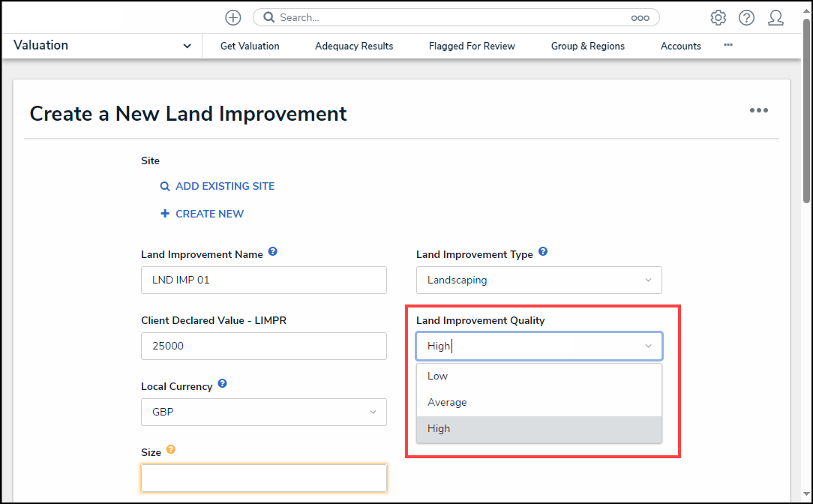The width and height of the screenshot is (813, 504).
Task: Click the page vertical scrollbar thumb
Action: [x=806, y=110]
